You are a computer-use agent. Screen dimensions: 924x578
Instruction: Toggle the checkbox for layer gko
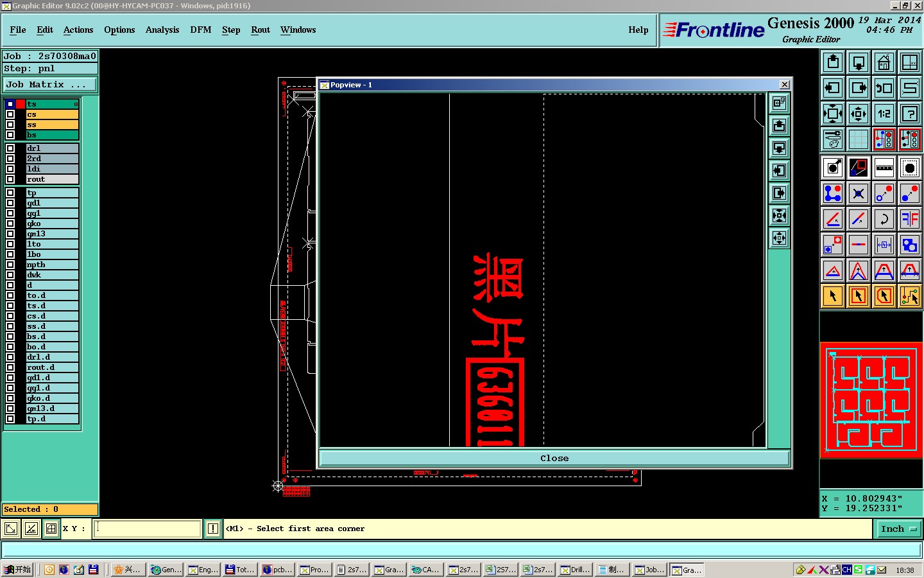click(10, 223)
